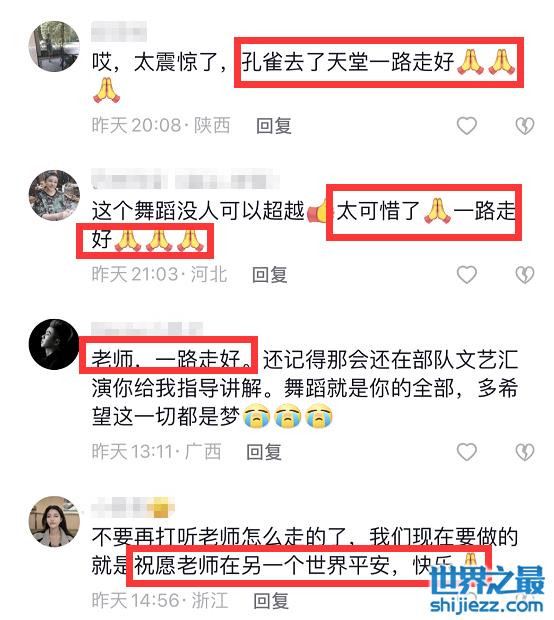Open blurred username with yellow badge

coord(133,506)
